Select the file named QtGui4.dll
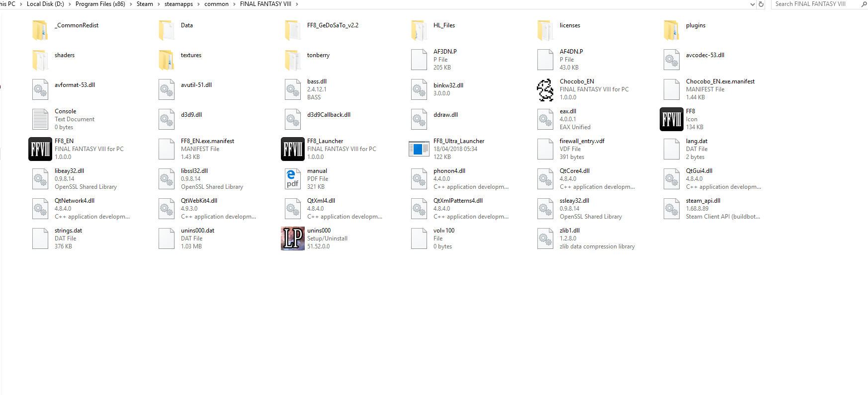Image resolution: width=868 pixels, height=395 pixels. pos(699,171)
